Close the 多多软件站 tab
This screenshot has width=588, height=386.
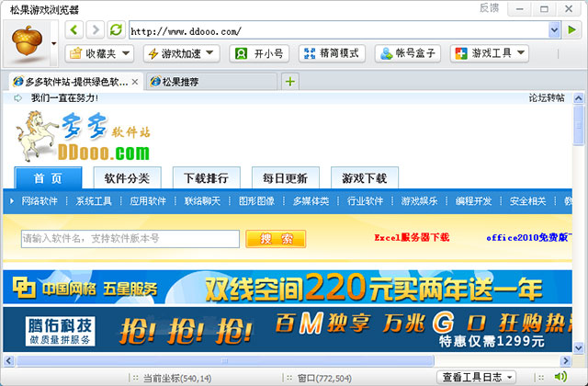(x=135, y=82)
